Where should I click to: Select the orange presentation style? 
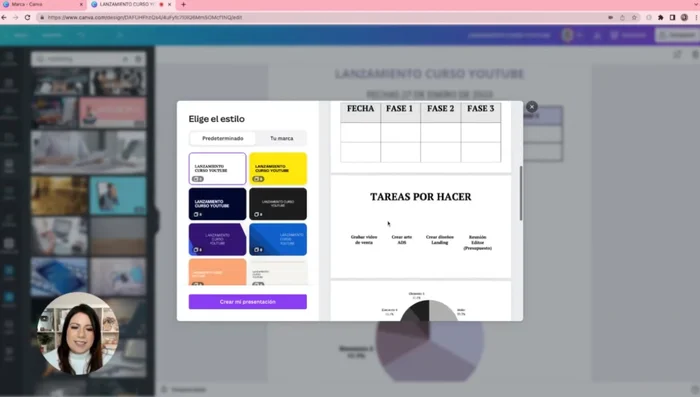pyautogui.click(x=217, y=272)
